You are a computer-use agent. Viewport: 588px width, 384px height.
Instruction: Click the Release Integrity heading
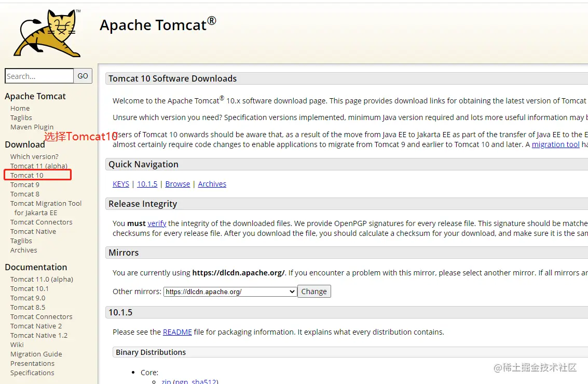click(143, 204)
